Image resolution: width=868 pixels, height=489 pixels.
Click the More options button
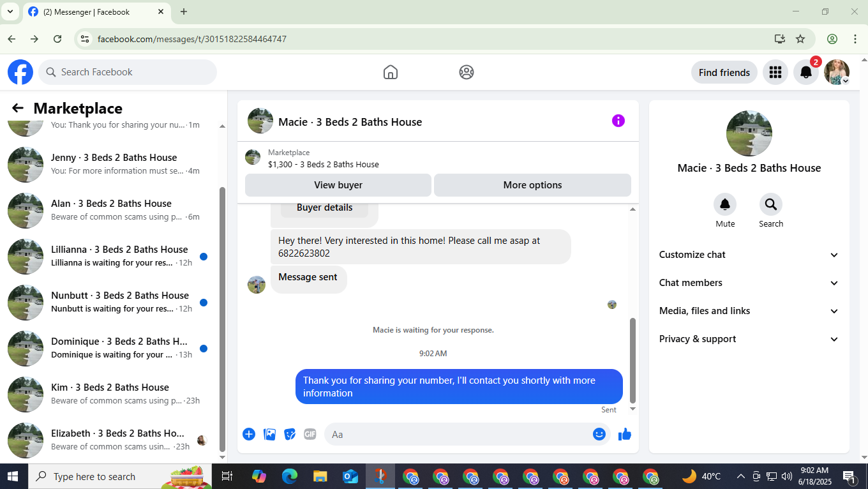tap(532, 185)
